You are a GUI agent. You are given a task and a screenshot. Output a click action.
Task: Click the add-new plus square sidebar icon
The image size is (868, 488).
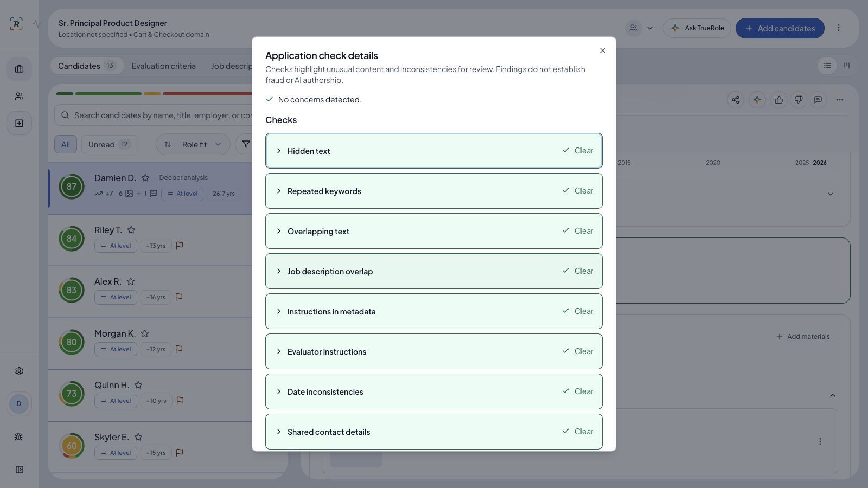(x=19, y=123)
